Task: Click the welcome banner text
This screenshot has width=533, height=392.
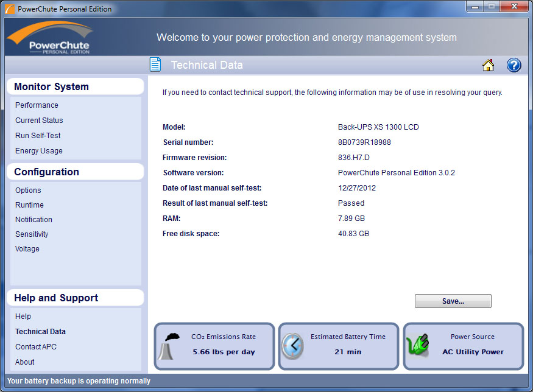Action: (x=306, y=37)
